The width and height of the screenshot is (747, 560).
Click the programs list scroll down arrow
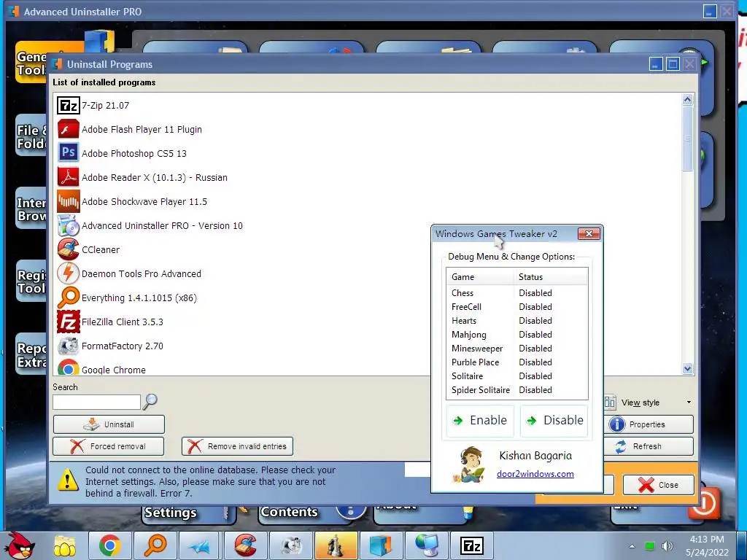click(687, 368)
